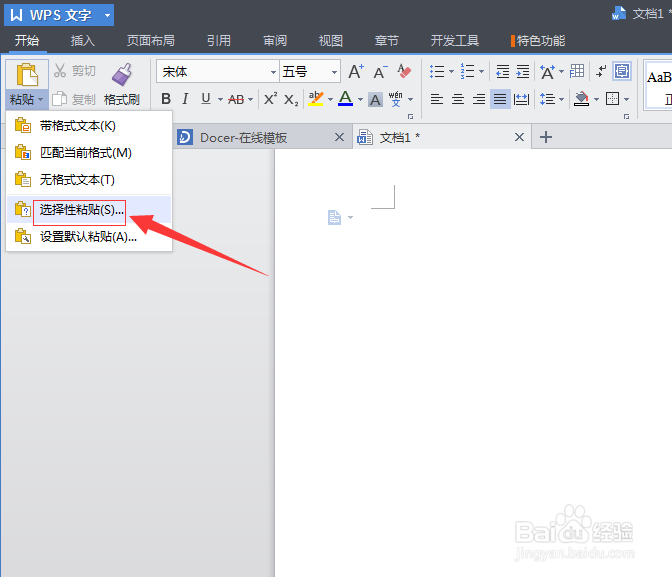
Task: Decrease font size with A- icon
Action: (x=380, y=72)
